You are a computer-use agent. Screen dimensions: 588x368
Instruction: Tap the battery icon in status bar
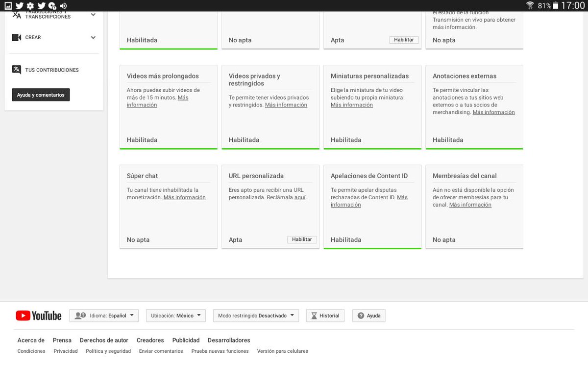click(x=556, y=5)
